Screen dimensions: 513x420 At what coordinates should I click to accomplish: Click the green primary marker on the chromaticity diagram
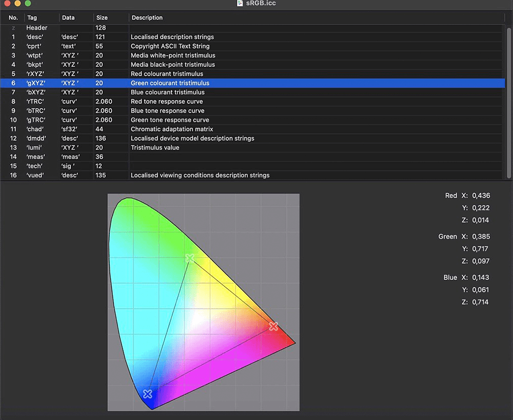click(189, 258)
